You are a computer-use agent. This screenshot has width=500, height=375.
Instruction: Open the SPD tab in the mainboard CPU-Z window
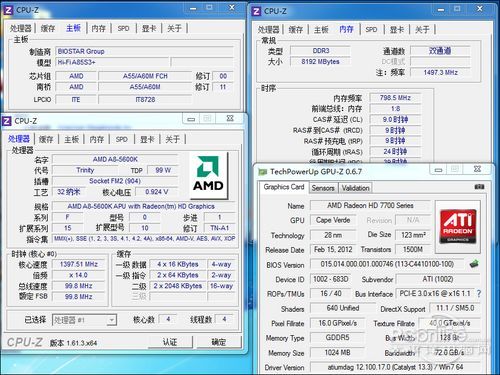click(x=123, y=28)
